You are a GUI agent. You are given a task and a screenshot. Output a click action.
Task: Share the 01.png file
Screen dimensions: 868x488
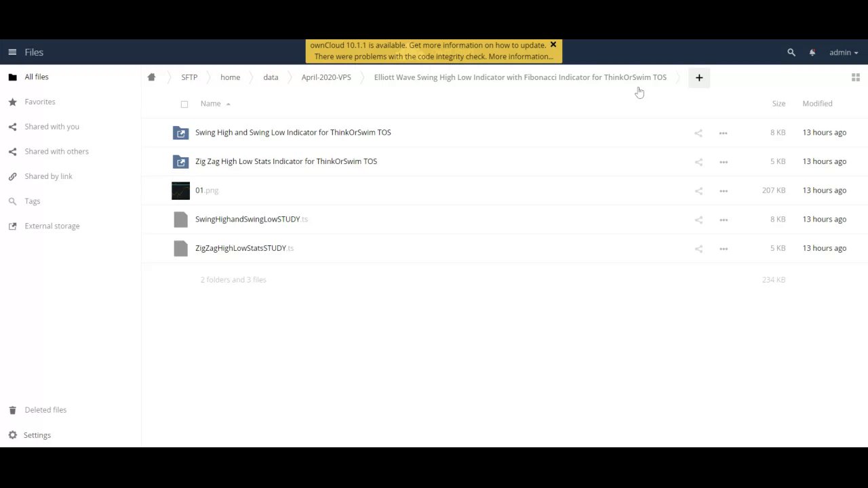click(x=698, y=191)
